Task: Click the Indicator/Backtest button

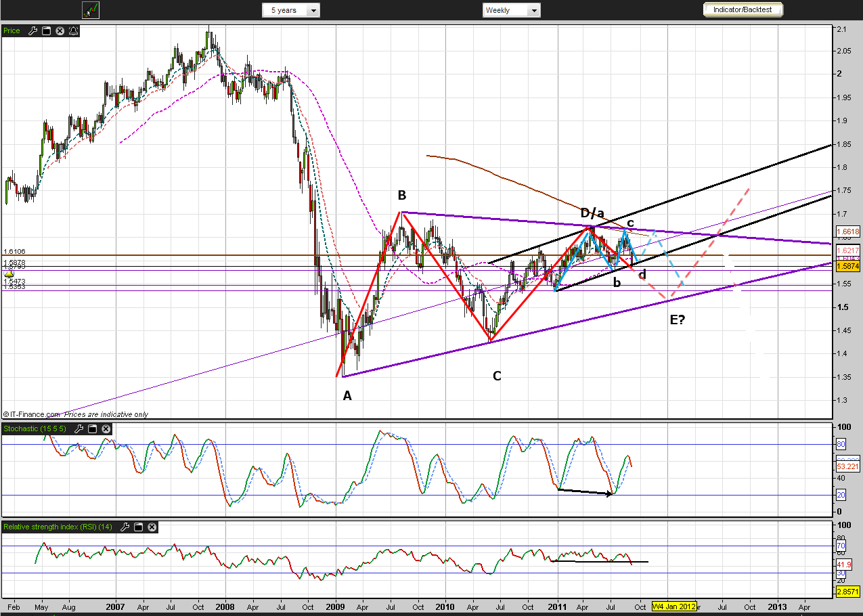Action: coord(743,9)
